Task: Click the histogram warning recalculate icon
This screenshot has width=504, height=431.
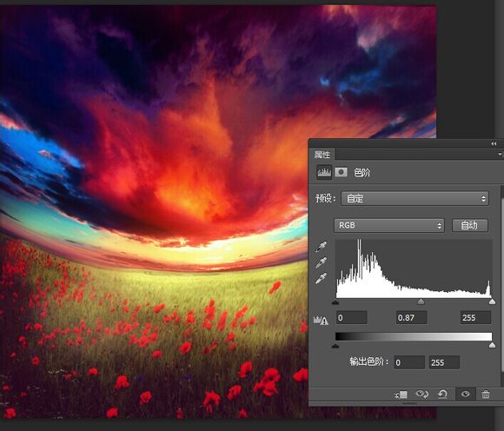Action: point(321,320)
